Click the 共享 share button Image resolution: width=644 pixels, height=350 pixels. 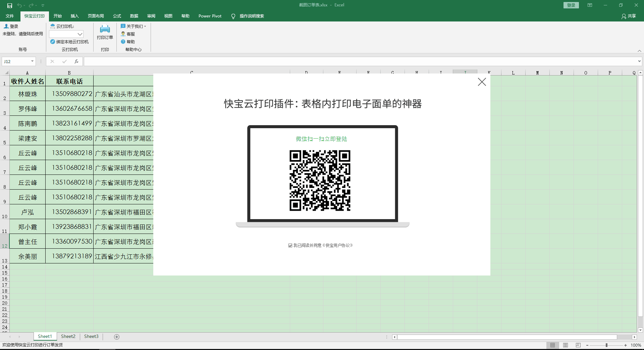click(629, 16)
